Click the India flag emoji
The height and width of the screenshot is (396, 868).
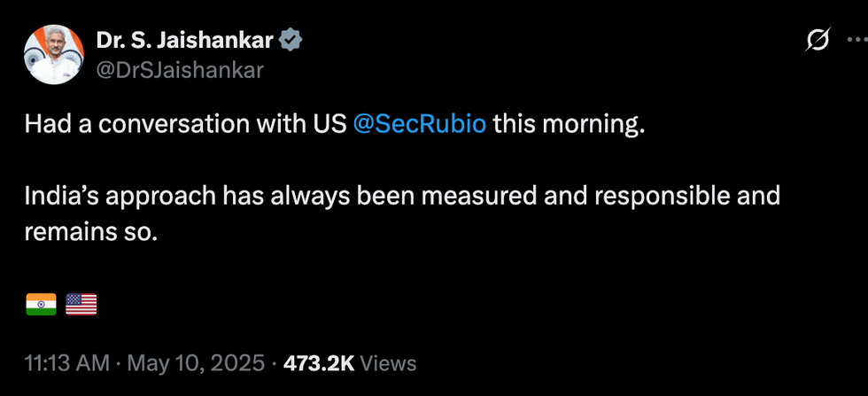click(x=41, y=305)
